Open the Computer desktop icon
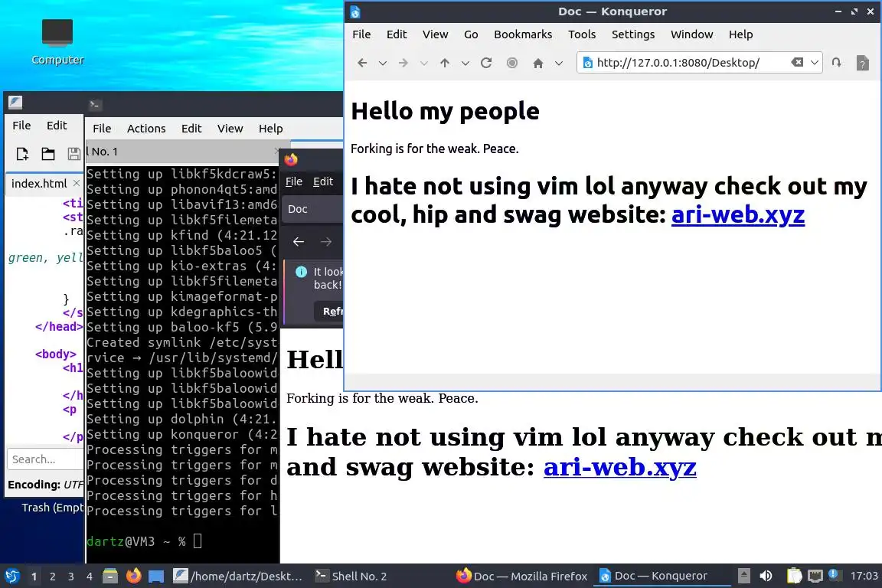Image resolution: width=882 pixels, height=588 pixels. [x=57, y=41]
